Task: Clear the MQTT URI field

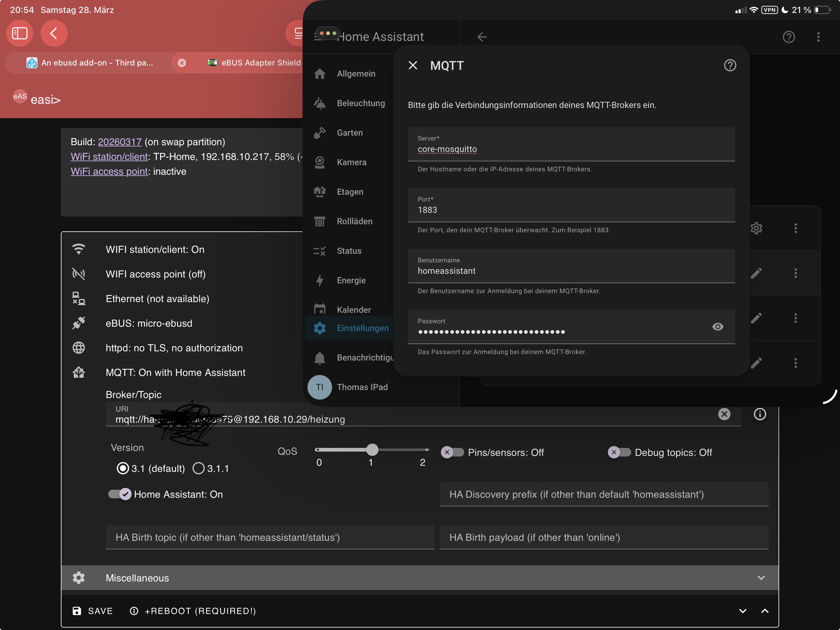Action: coord(724,414)
